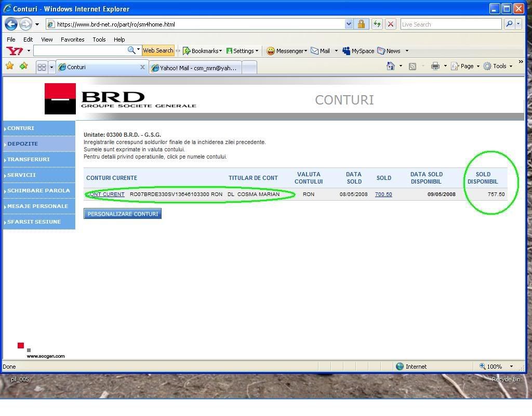This screenshot has width=532, height=416.
Task: Open DEPOZITE in the sidebar menu
Action: (39, 144)
